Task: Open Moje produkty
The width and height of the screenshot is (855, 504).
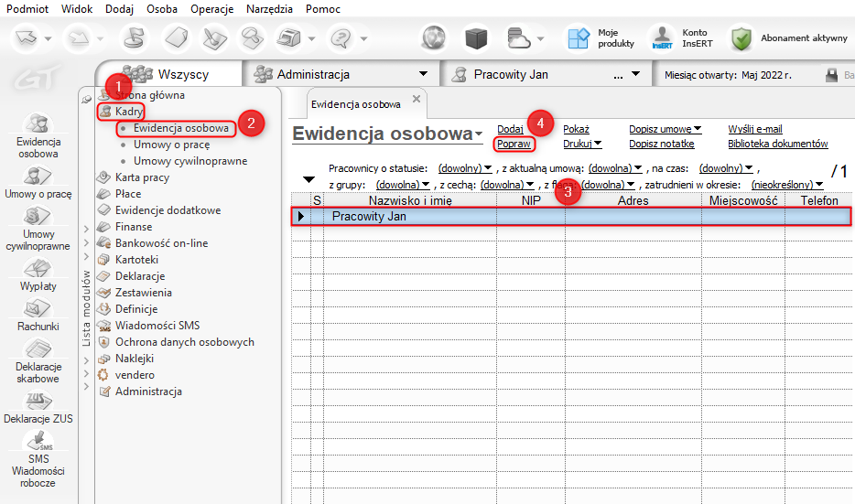Action: coord(601,38)
